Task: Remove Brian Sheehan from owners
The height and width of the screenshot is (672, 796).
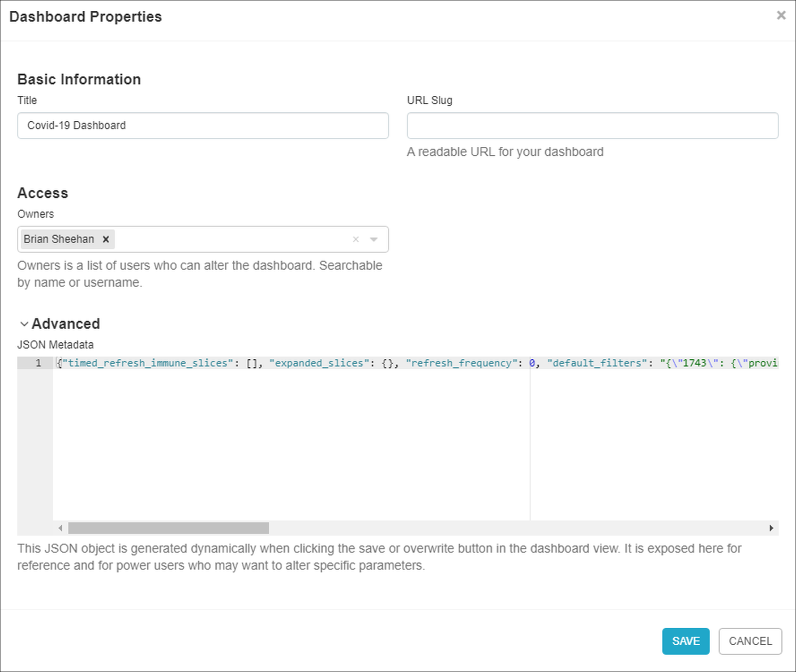Action: pyautogui.click(x=106, y=239)
